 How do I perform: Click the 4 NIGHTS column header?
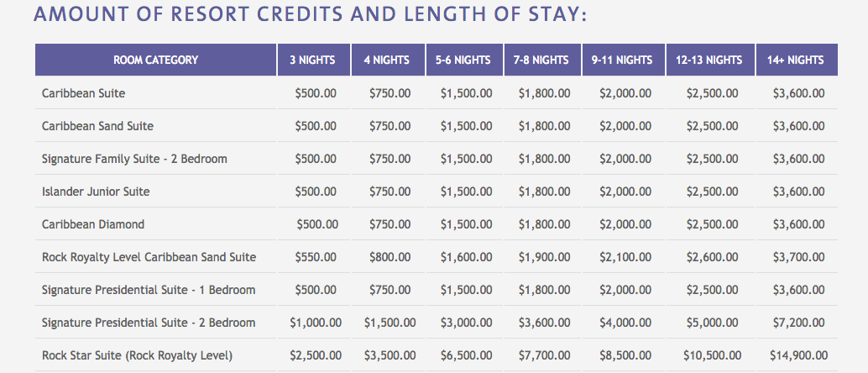pyautogui.click(x=388, y=60)
